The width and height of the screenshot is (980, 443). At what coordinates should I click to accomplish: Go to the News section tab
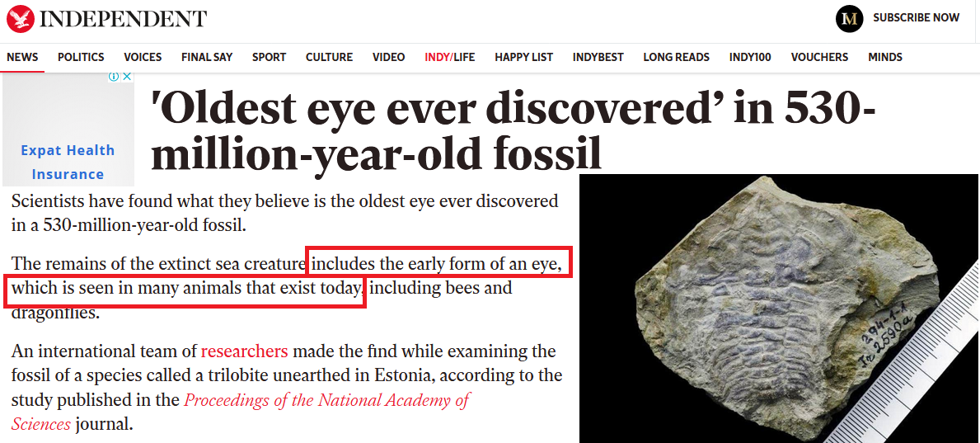22,57
